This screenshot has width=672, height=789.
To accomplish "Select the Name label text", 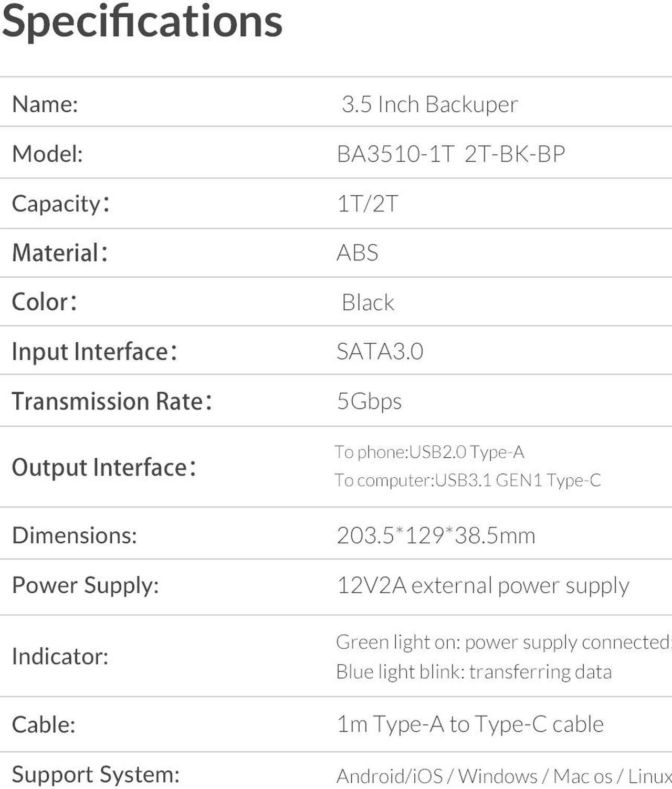I will (x=45, y=104).
